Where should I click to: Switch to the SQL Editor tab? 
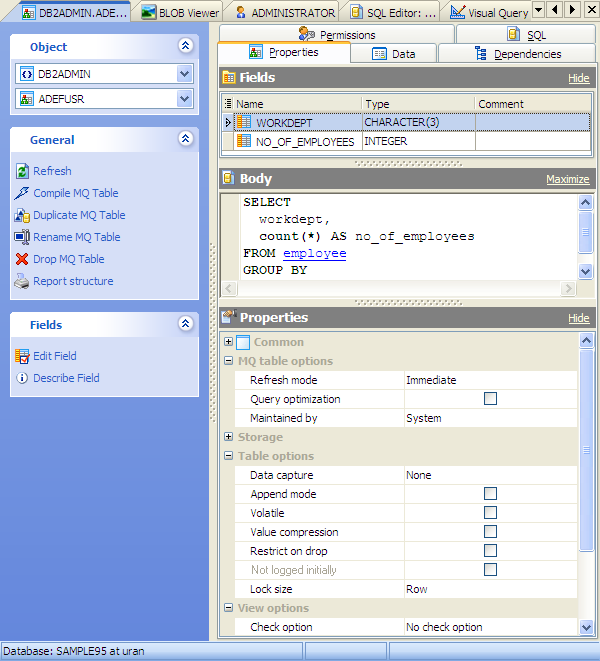[393, 13]
